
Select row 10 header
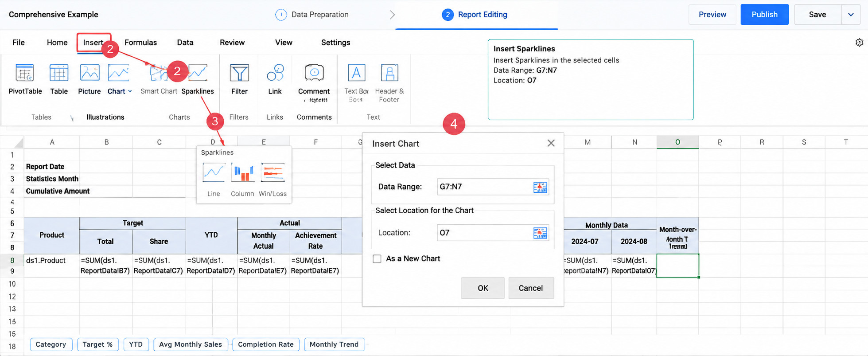(12, 284)
